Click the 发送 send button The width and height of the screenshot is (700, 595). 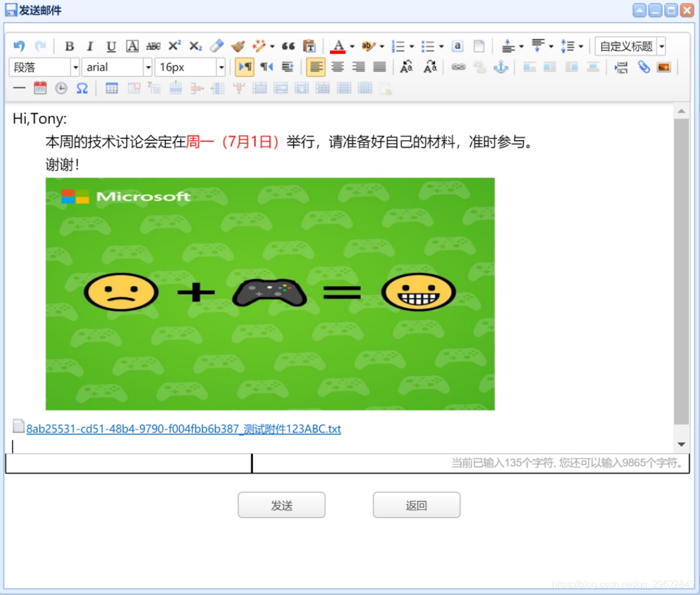pos(281,505)
